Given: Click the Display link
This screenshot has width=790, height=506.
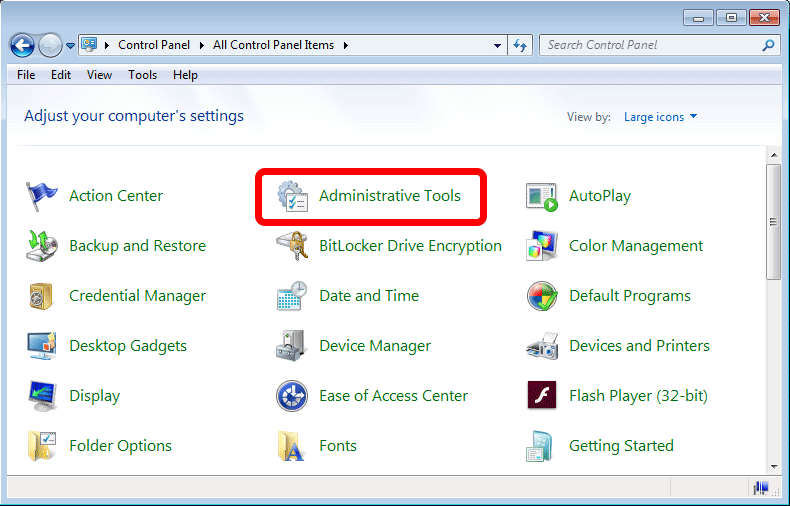Looking at the screenshot, I should tap(95, 396).
